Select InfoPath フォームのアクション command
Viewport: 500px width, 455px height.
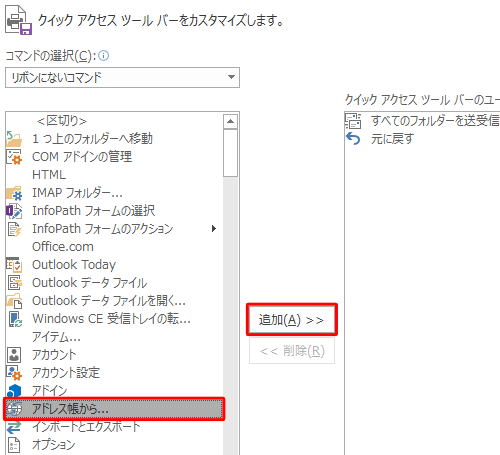point(114,229)
